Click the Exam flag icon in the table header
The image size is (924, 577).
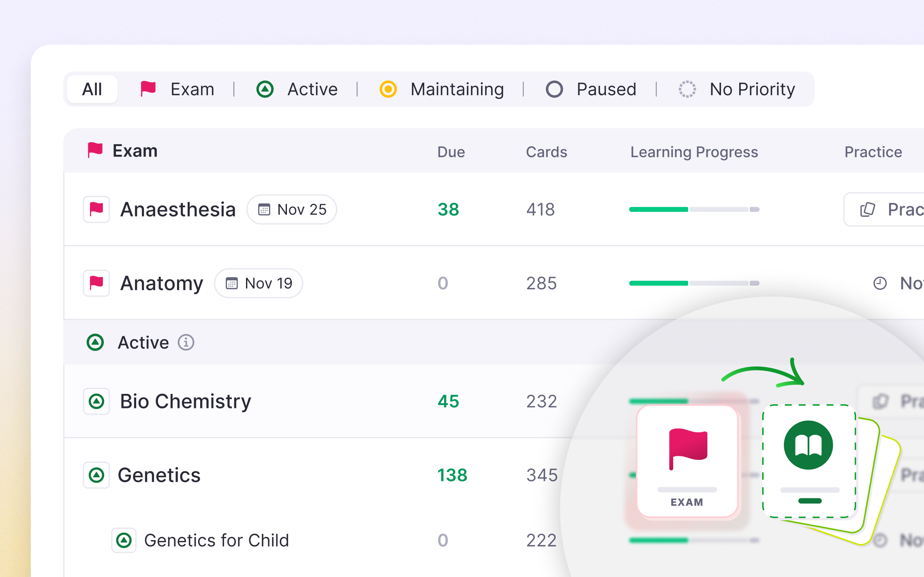(x=95, y=150)
